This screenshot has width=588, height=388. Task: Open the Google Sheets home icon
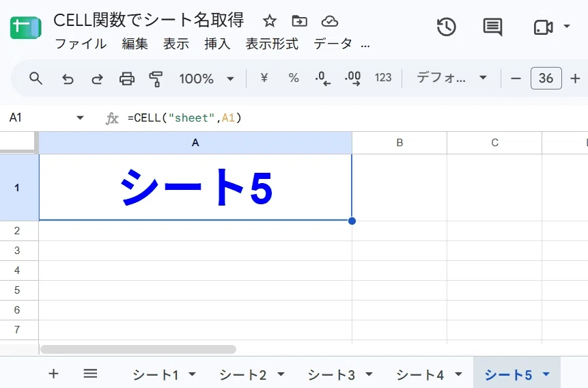[25, 27]
